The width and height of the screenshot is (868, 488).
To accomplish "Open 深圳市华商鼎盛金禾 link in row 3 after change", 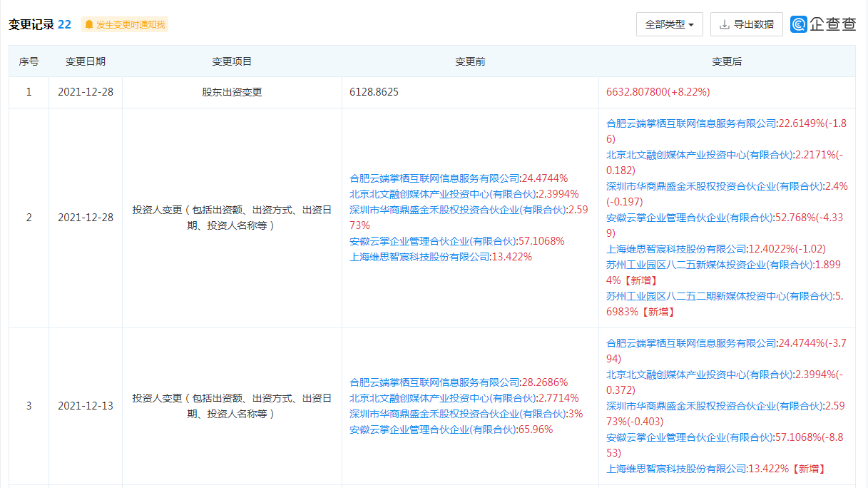I will coord(714,406).
